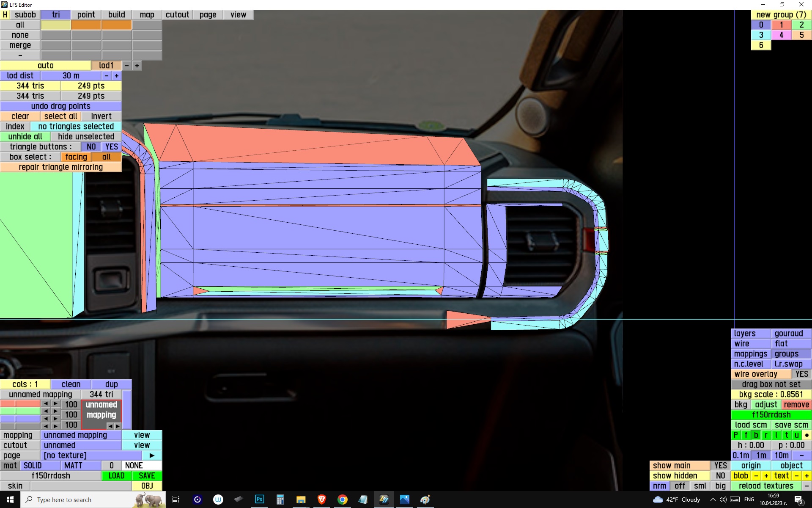This screenshot has height=508, width=812.
Task: Select group 4 color box
Action: point(781,35)
